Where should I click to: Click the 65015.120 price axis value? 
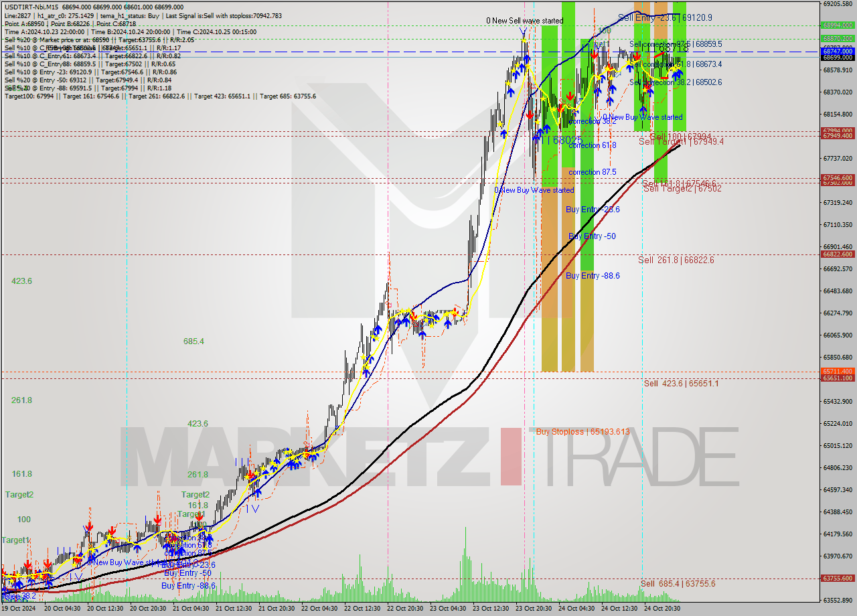pos(838,445)
